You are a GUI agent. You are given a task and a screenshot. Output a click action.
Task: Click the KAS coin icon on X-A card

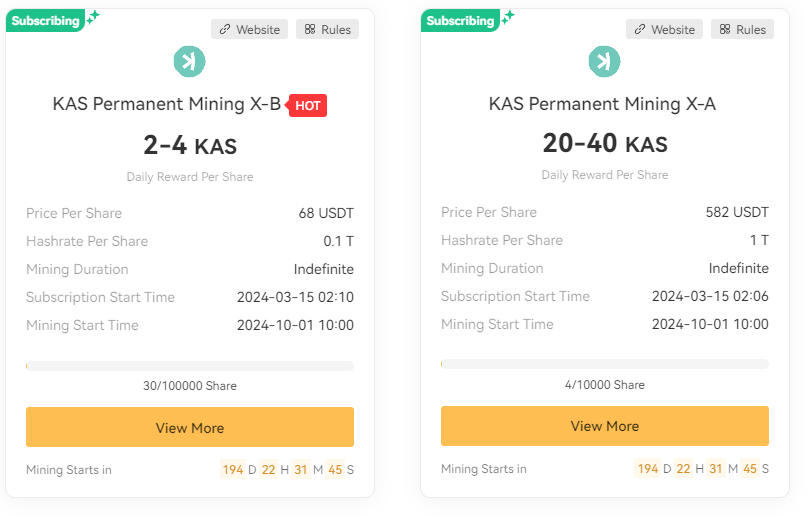point(604,62)
